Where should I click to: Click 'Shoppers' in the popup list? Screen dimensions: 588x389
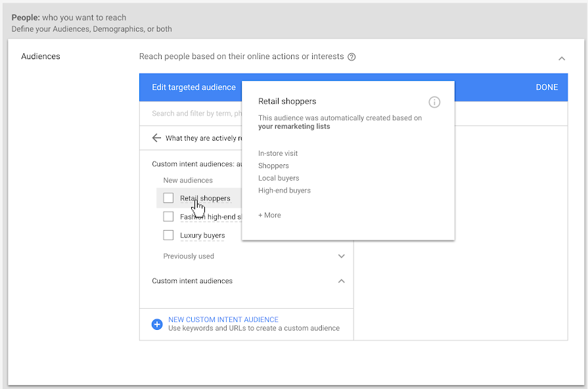point(273,166)
